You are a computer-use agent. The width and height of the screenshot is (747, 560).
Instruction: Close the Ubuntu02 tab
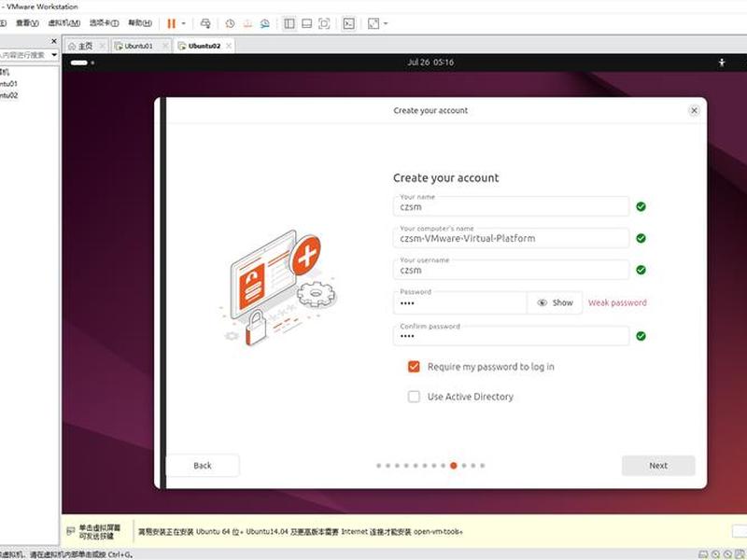pyautogui.click(x=229, y=46)
